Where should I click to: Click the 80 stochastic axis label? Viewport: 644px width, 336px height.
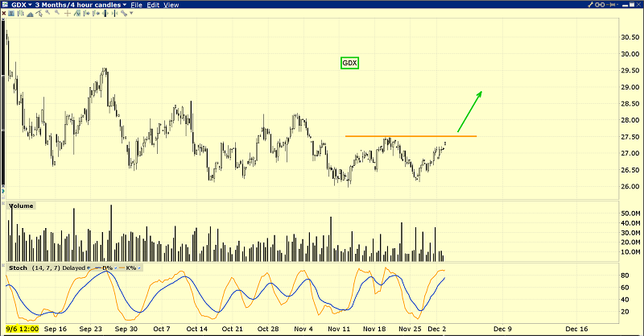tap(625, 276)
